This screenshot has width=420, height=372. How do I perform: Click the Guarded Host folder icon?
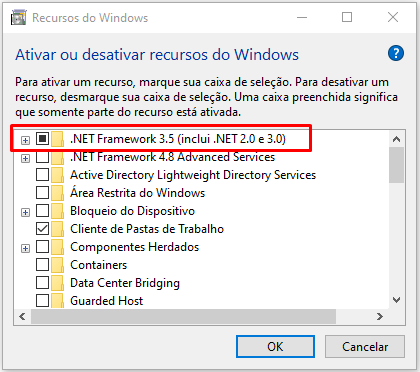(58, 301)
